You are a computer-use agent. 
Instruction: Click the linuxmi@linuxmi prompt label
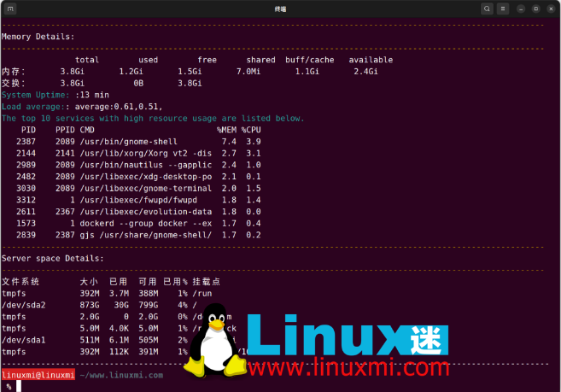tap(38, 375)
